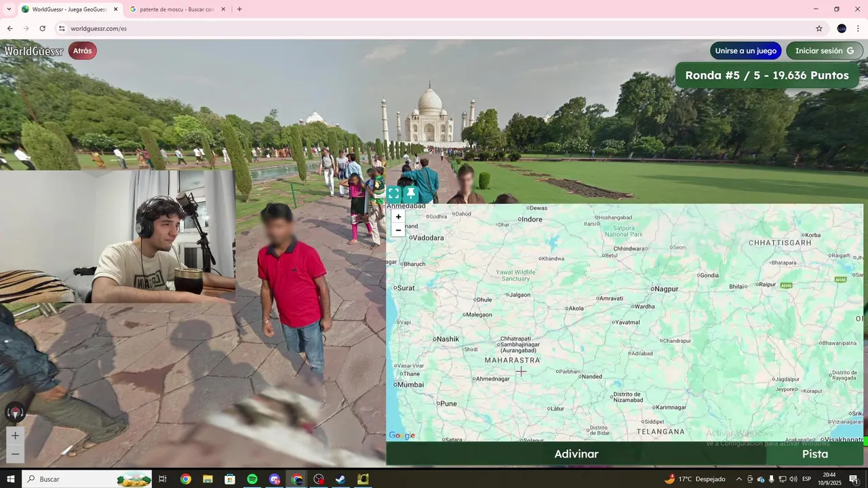Request a hint with Pista

pyautogui.click(x=815, y=454)
